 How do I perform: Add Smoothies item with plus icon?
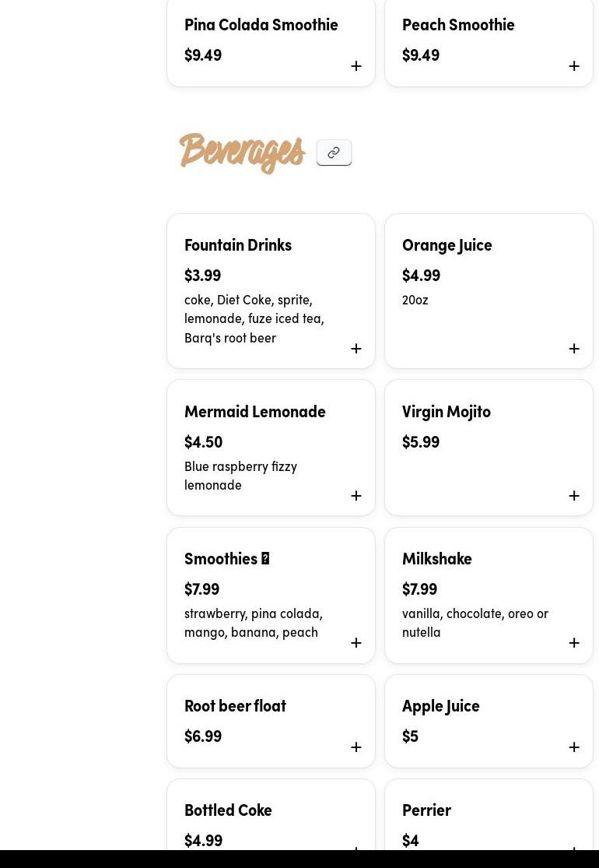(356, 643)
